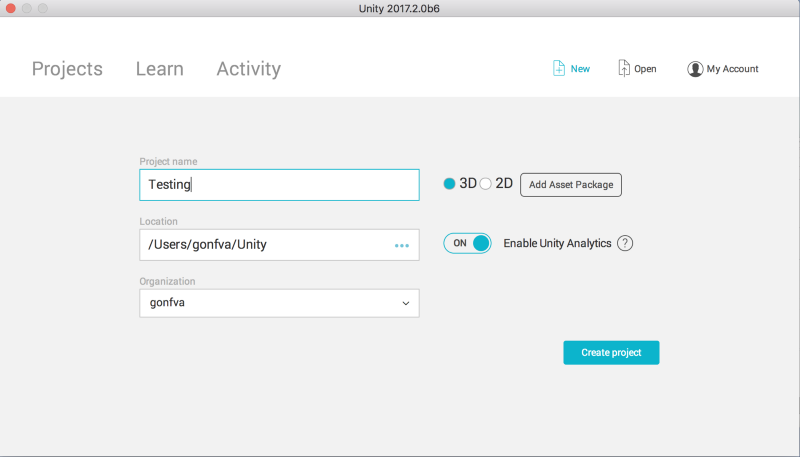Browse location using the three dots icon
Image resolution: width=800 pixels, height=457 pixels.
(x=402, y=246)
